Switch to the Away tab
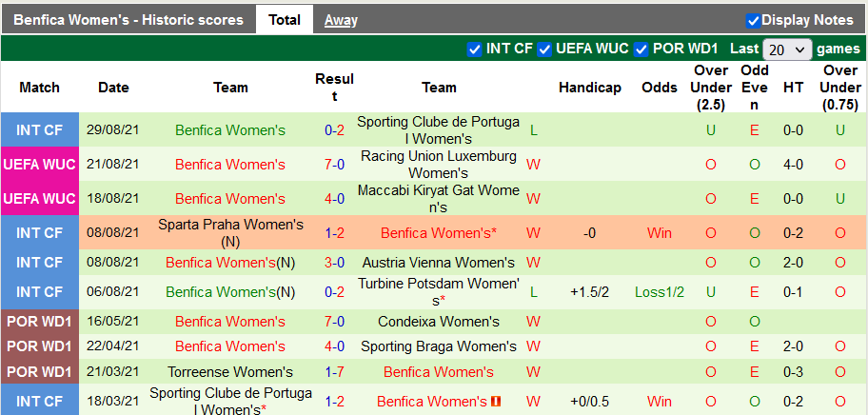Viewport: 868px width, 415px height. (x=341, y=19)
